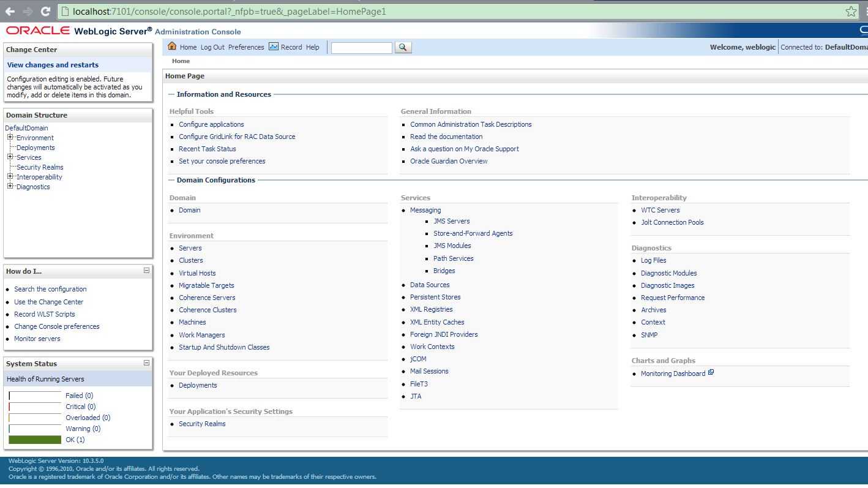Viewport: 868px width, 488px height.
Task: Click the green OK health bar
Action: click(x=35, y=440)
